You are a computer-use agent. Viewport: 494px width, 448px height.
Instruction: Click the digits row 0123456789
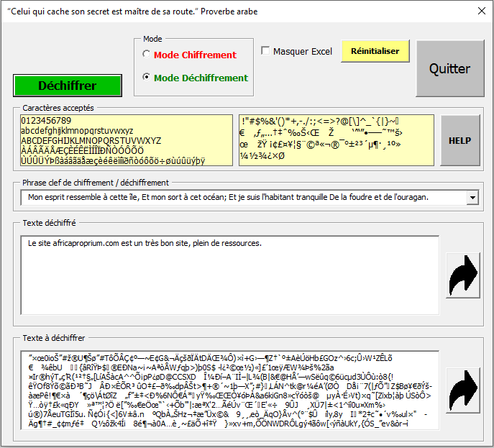point(47,120)
